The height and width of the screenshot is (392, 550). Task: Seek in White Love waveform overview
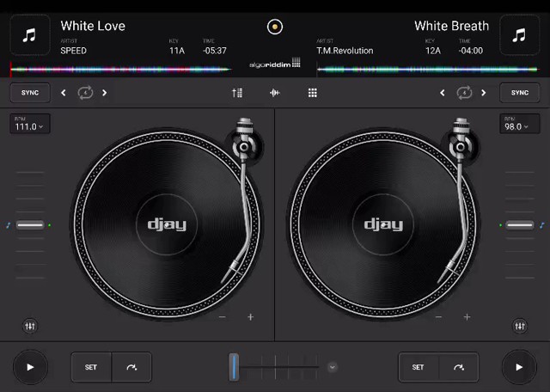(x=120, y=70)
